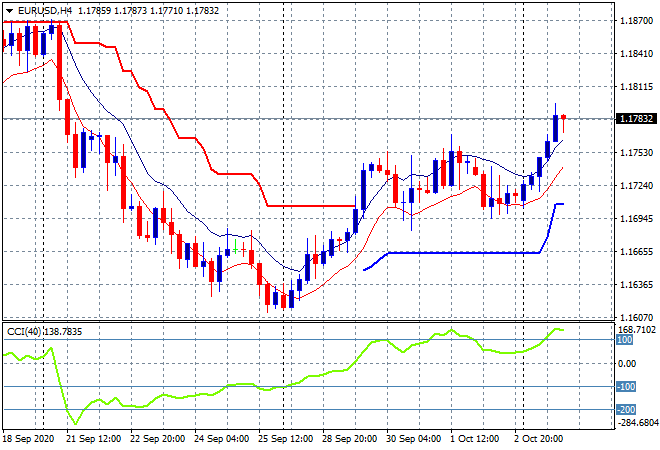
Task: Click the 1.16365 price scale value
Action: point(636,285)
